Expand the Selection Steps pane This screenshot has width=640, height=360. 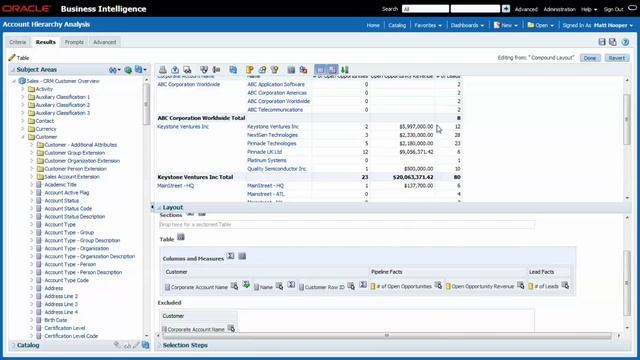tap(160, 345)
